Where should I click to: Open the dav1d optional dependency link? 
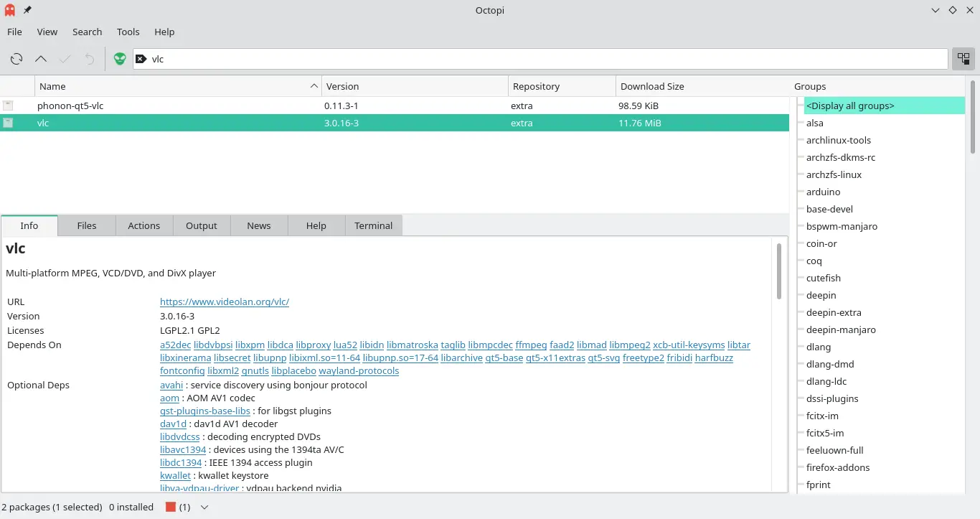[174, 424]
